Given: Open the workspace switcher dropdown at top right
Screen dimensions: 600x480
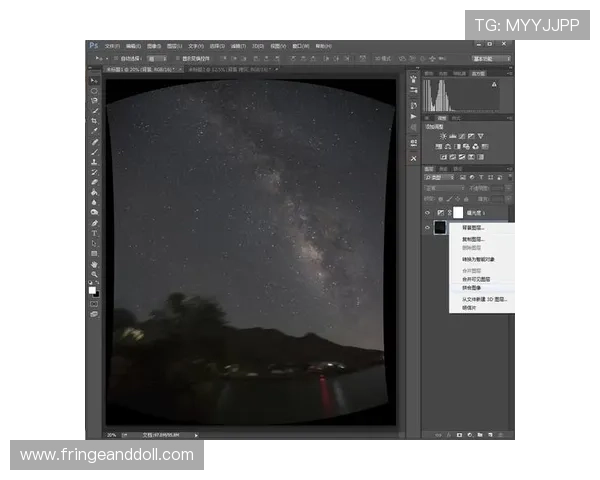Looking at the screenshot, I should coord(490,59).
